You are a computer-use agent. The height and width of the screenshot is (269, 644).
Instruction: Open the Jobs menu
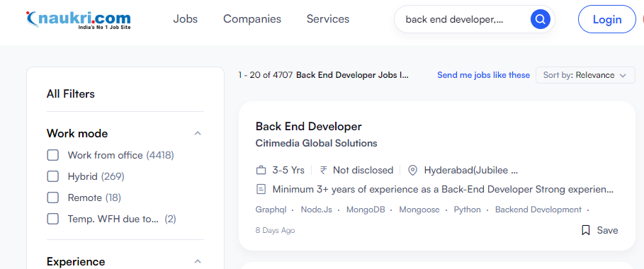pos(185,19)
